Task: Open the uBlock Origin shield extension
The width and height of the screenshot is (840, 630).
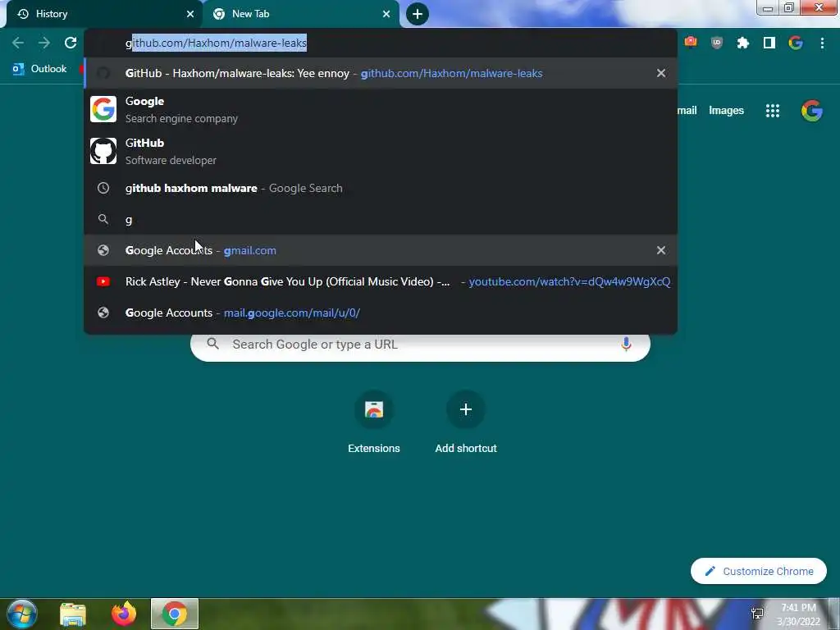Action: click(x=717, y=43)
